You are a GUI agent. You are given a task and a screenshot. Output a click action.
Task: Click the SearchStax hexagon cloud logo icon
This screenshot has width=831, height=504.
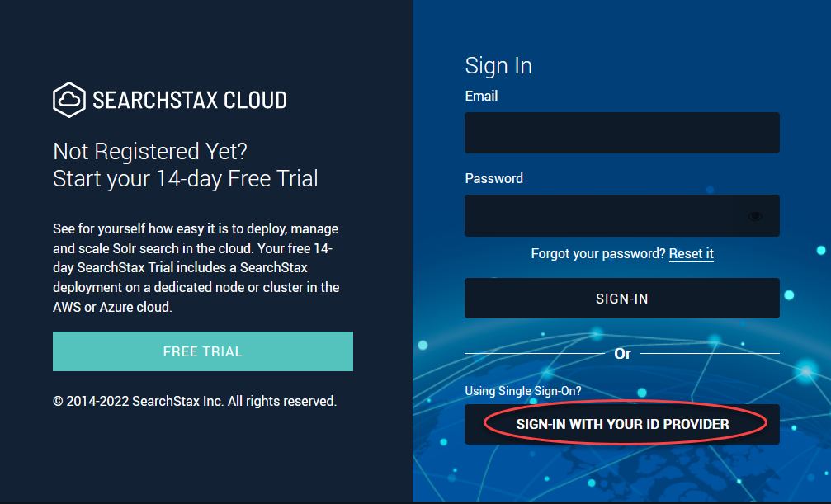tap(68, 100)
